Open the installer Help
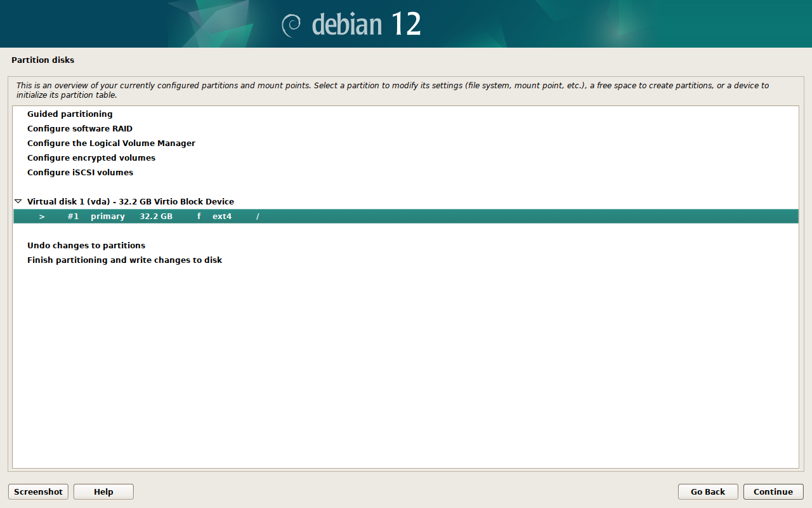The height and width of the screenshot is (508, 812). pos(103,491)
